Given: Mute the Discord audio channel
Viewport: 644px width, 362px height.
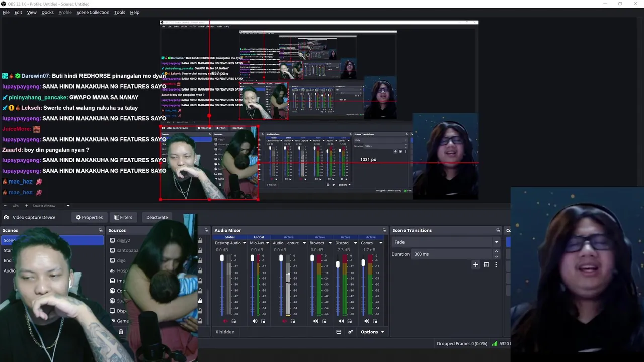Looking at the screenshot, I should click(x=341, y=321).
